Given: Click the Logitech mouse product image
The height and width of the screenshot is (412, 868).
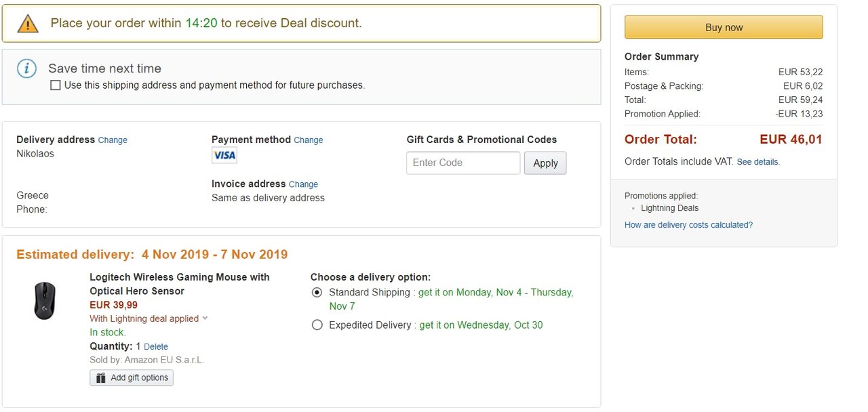Looking at the screenshot, I should [x=45, y=301].
